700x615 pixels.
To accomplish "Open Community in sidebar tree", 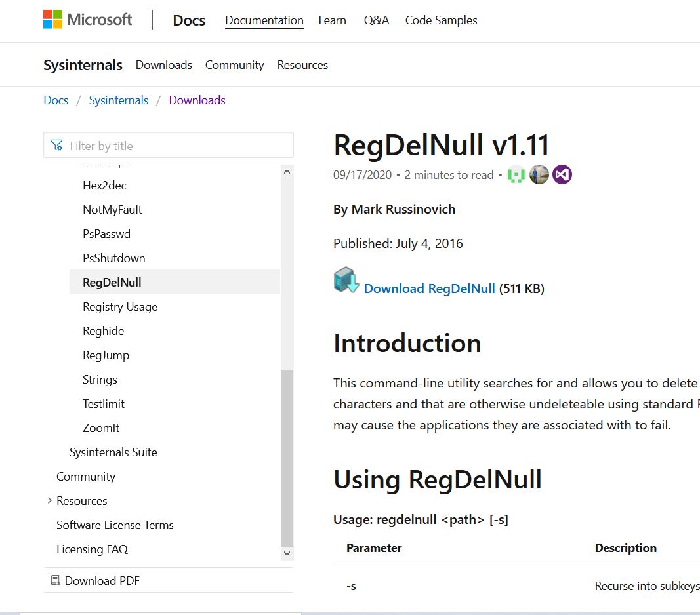I will click(x=86, y=476).
